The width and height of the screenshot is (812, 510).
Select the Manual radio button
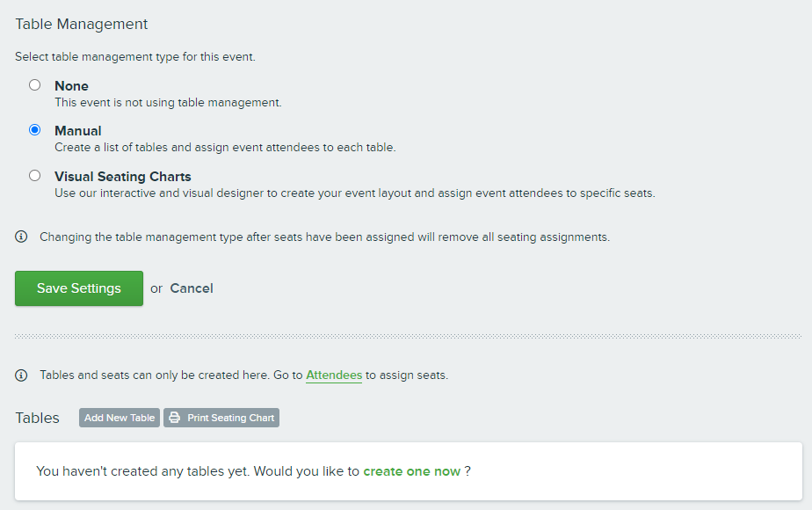(x=34, y=129)
